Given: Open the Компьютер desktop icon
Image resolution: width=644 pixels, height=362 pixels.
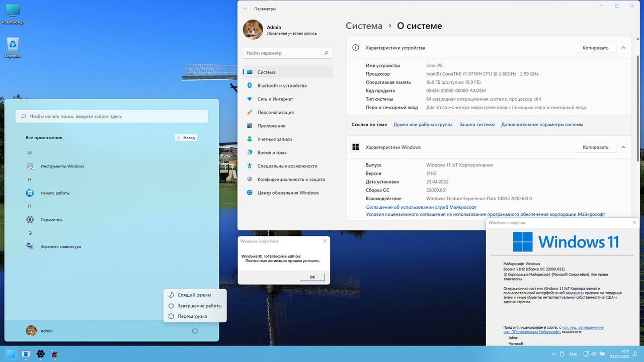Looking at the screenshot, I should pyautogui.click(x=13, y=14).
